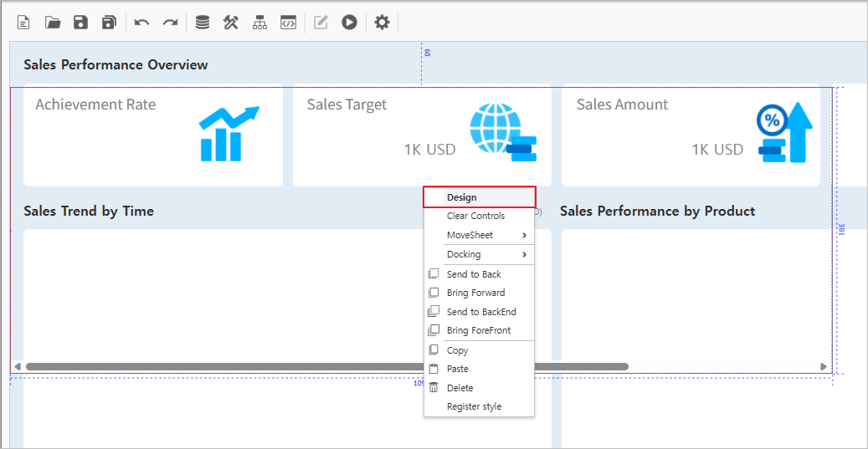Screen dimensions: 868x449
Task: Click the Save All toolbar icon
Action: click(x=109, y=23)
